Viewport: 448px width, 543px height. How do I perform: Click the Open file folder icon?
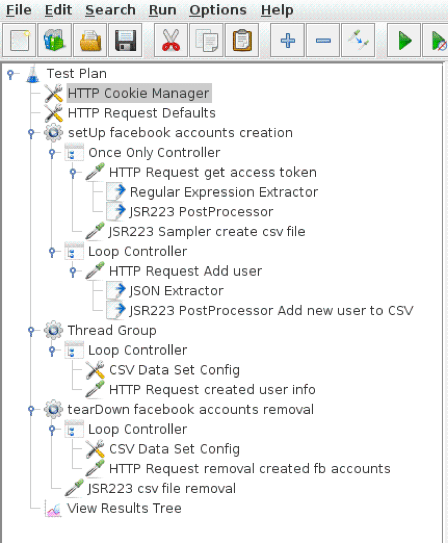(90, 41)
